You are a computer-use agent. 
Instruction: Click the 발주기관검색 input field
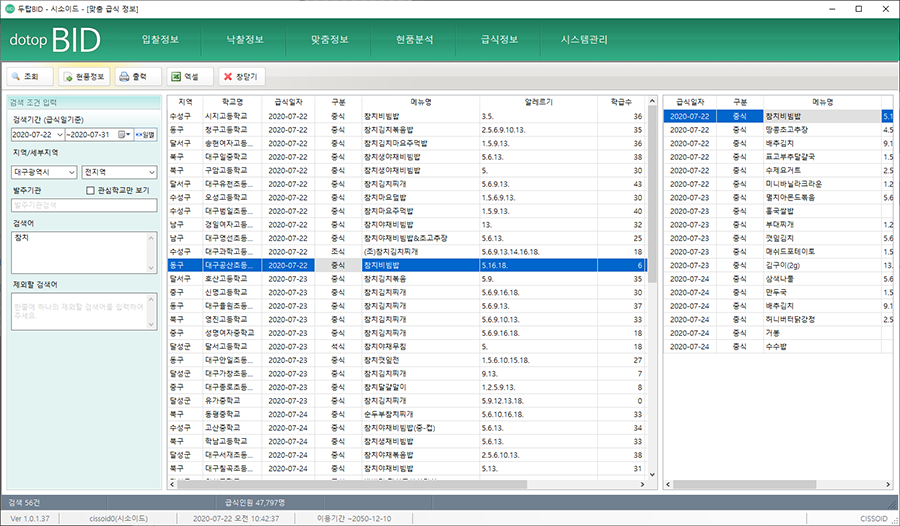coord(84,205)
